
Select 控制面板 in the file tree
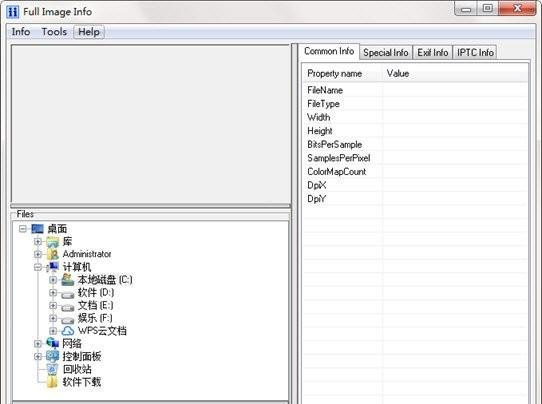82,356
